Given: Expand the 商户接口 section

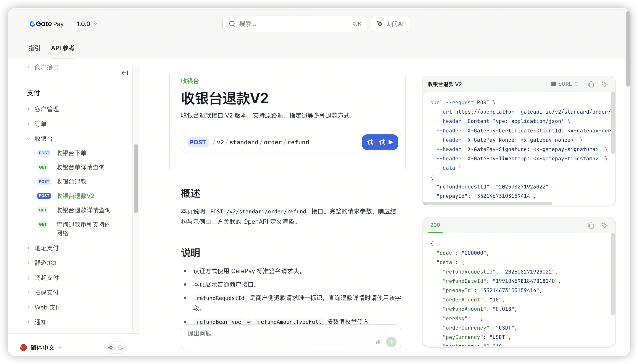Looking at the screenshot, I should point(43,67).
